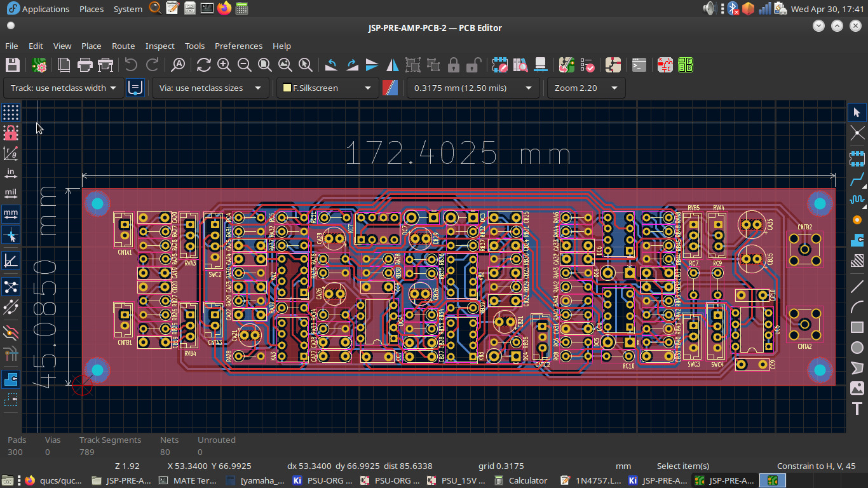
Task: Open the Applications menu in the top panel
Action: [x=39, y=9]
